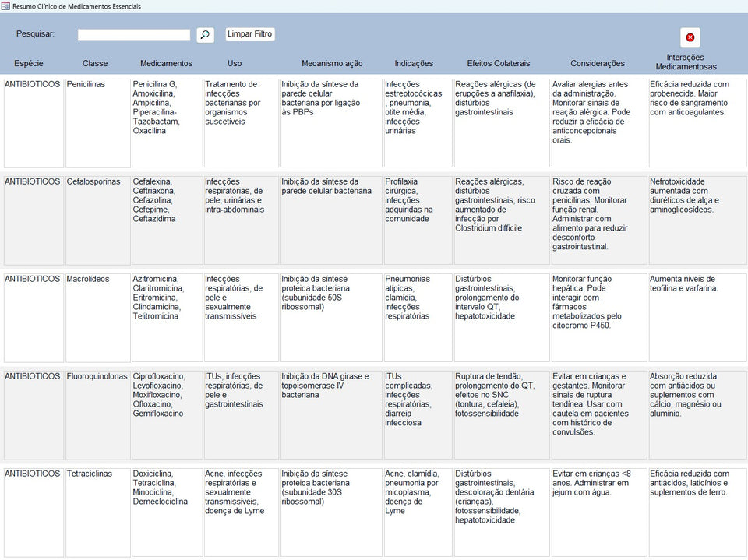Select the Penicilinas class field

(x=97, y=122)
